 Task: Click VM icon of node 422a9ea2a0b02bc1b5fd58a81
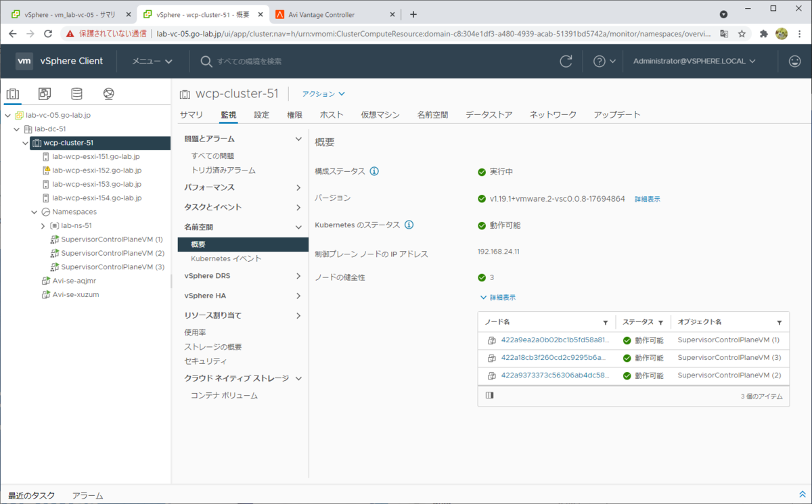(491, 340)
